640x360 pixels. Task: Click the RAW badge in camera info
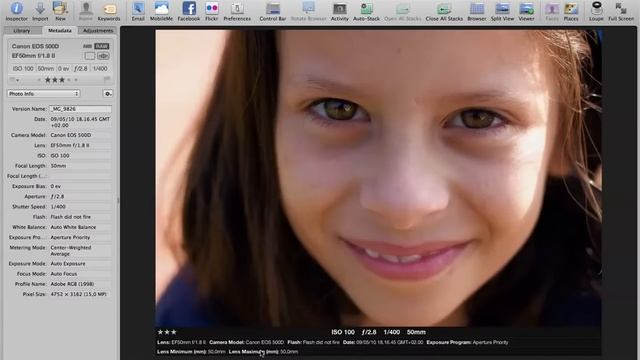tap(102, 46)
